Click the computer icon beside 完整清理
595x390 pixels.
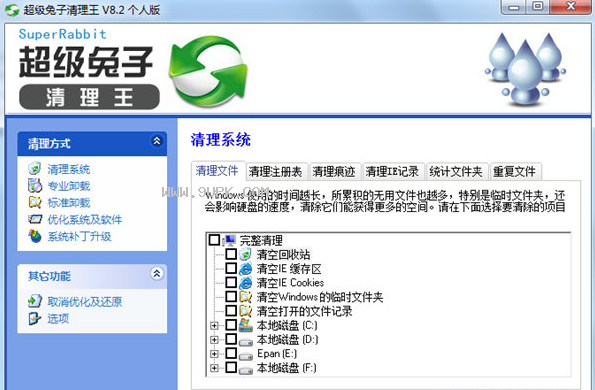(229, 240)
